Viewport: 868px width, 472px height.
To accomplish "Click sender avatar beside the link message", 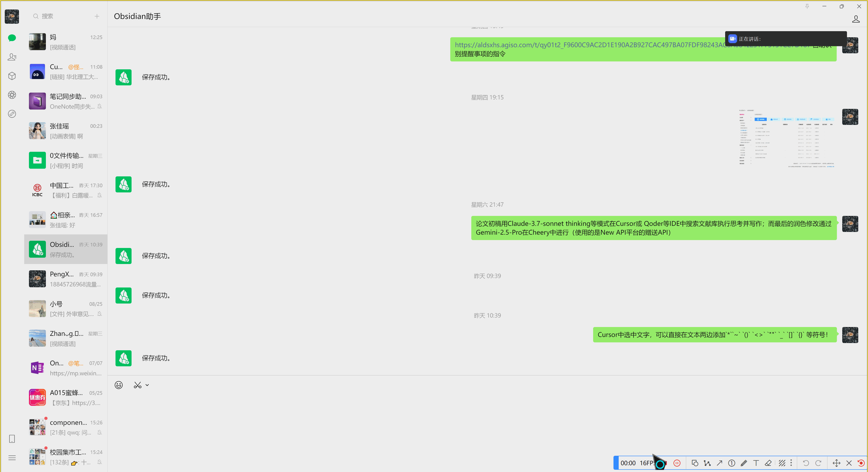I will click(850, 45).
